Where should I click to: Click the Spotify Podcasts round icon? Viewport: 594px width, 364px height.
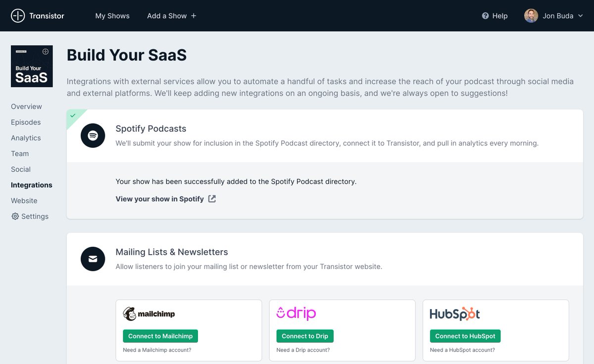pyautogui.click(x=93, y=136)
